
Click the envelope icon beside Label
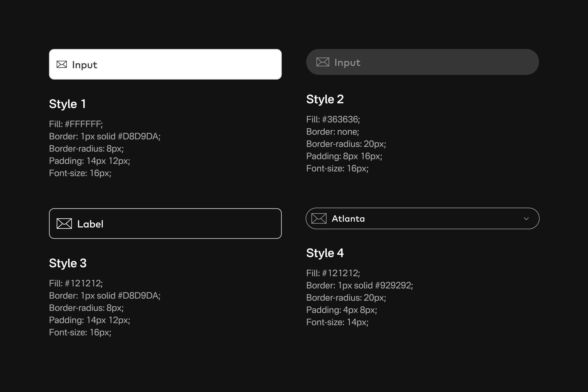pos(64,223)
